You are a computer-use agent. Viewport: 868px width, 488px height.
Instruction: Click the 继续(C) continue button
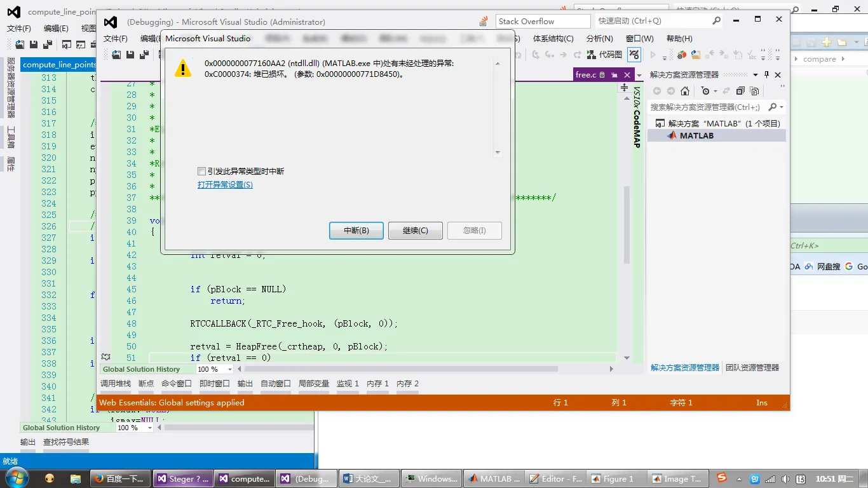tap(415, 231)
